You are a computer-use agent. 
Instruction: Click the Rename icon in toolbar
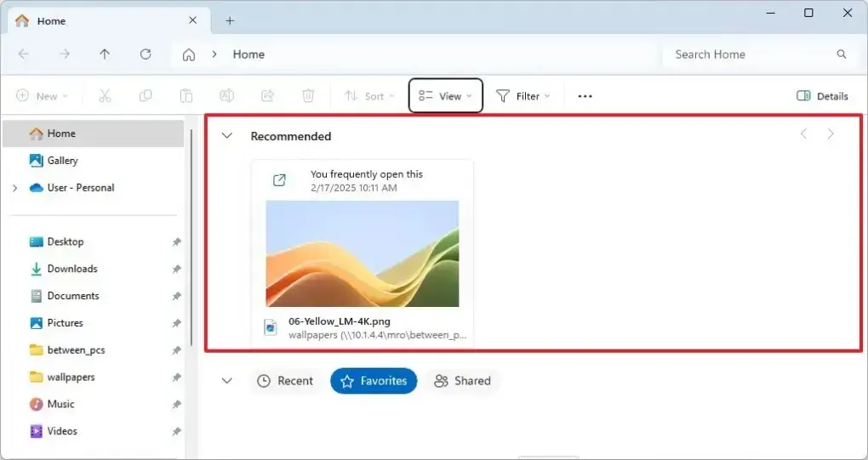[x=227, y=95]
